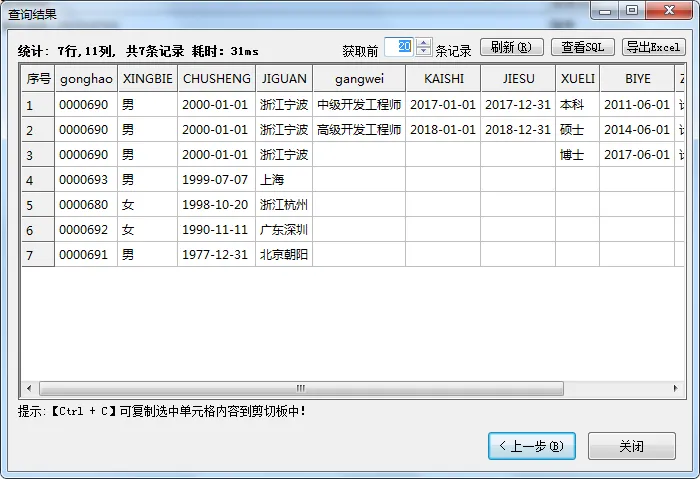The height and width of the screenshot is (479, 700).
Task: Increase record count with spinner up arrow
Action: (x=424, y=43)
